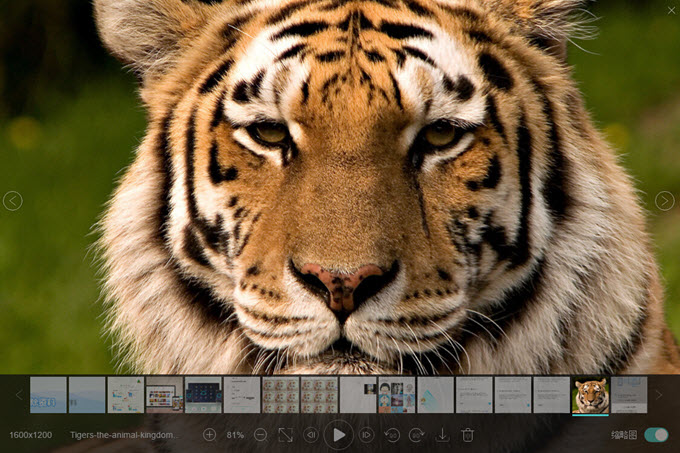Zoom in with the plus icon

[209, 435]
